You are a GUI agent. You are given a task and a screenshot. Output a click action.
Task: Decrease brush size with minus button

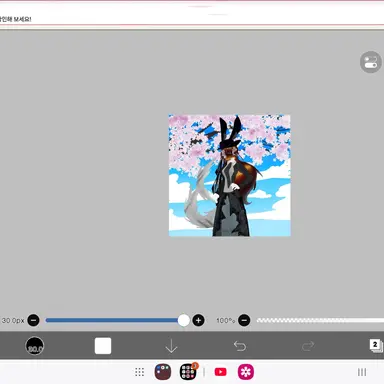coord(33,320)
